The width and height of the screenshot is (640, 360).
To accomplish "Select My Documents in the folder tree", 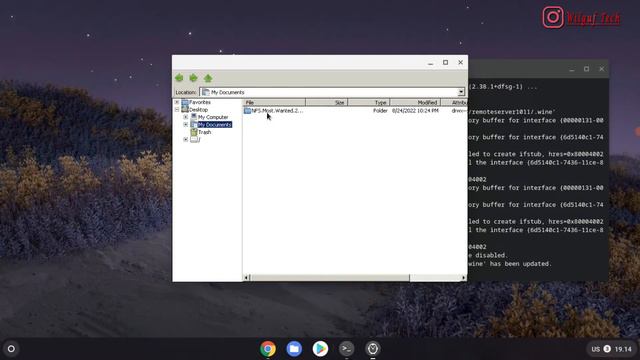I will [x=215, y=124].
